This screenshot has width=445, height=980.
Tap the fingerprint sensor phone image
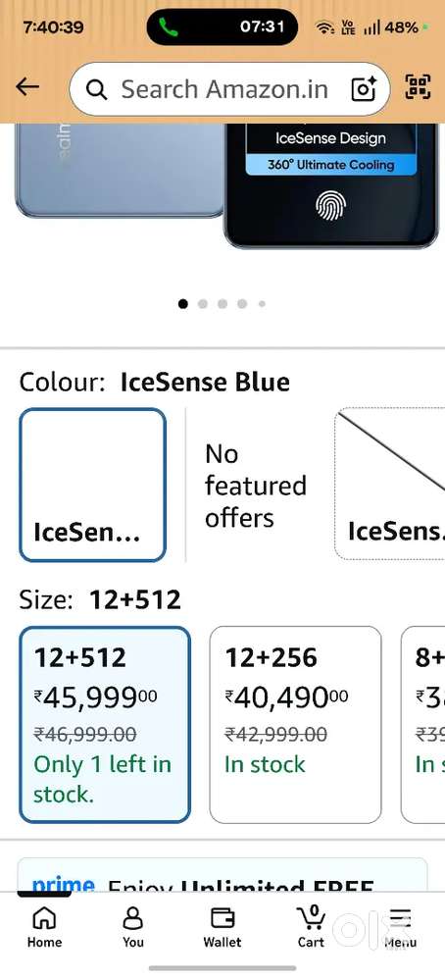(x=331, y=185)
